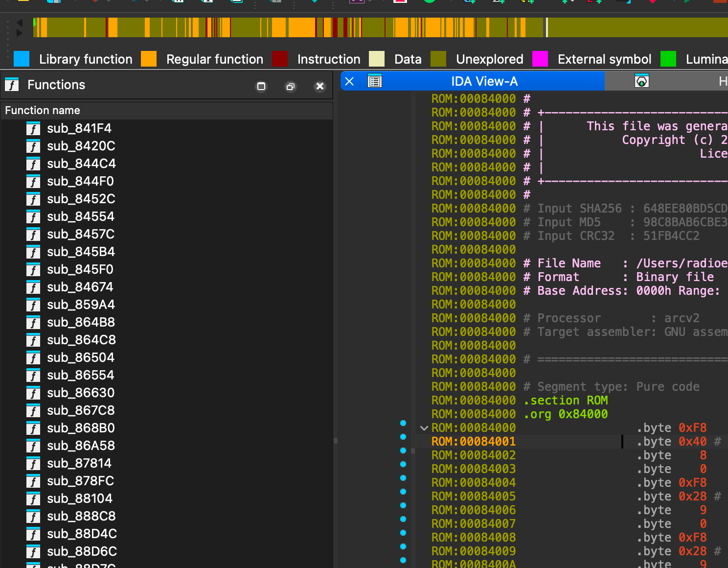Click function icon beside sub_878FC
The height and width of the screenshot is (568, 728).
point(33,481)
